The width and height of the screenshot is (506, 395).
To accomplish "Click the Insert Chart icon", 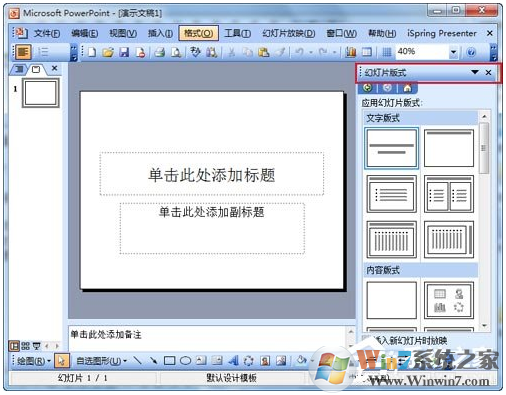I will (350, 52).
